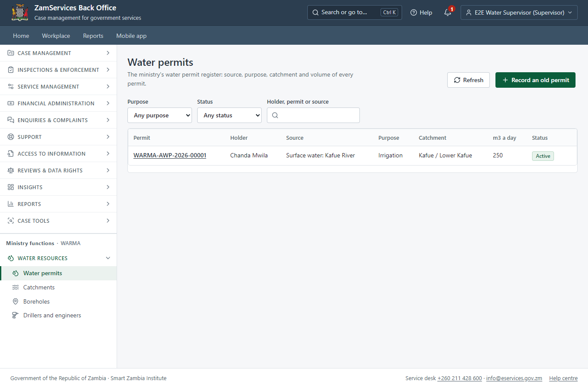Expand the Support section chevron
Viewport: 588px width, 387px height.
(x=108, y=137)
